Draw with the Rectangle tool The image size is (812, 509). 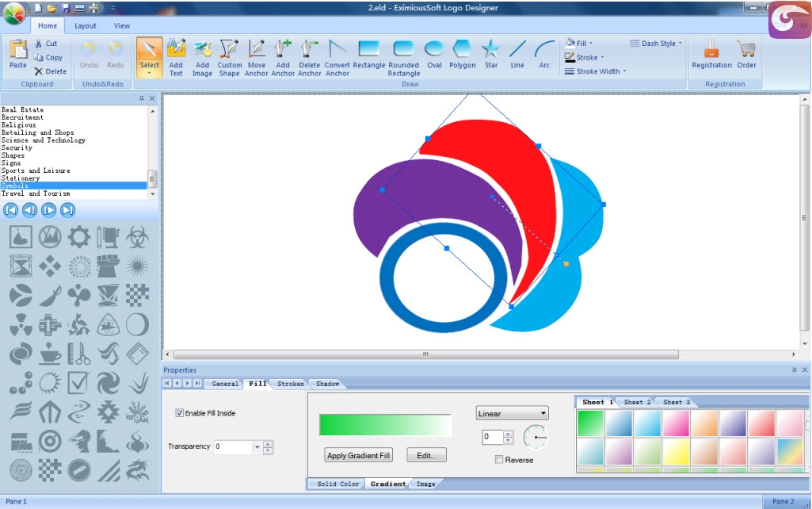click(x=368, y=55)
